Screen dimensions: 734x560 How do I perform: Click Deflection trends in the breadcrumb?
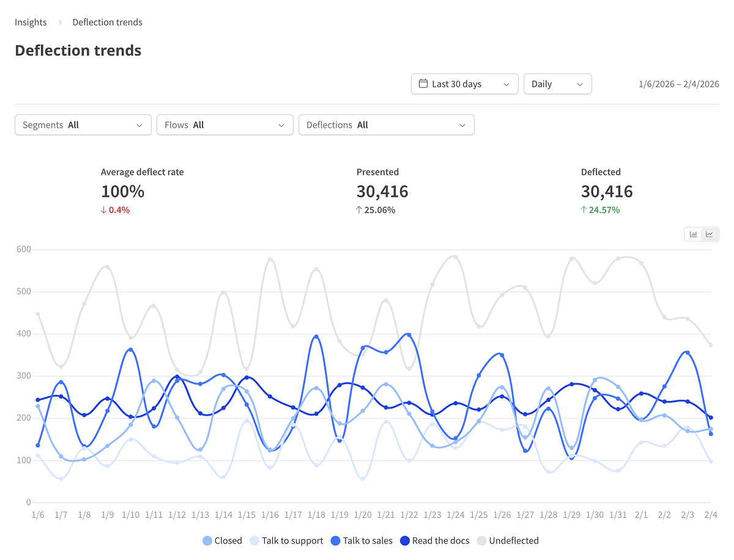pyautogui.click(x=107, y=22)
